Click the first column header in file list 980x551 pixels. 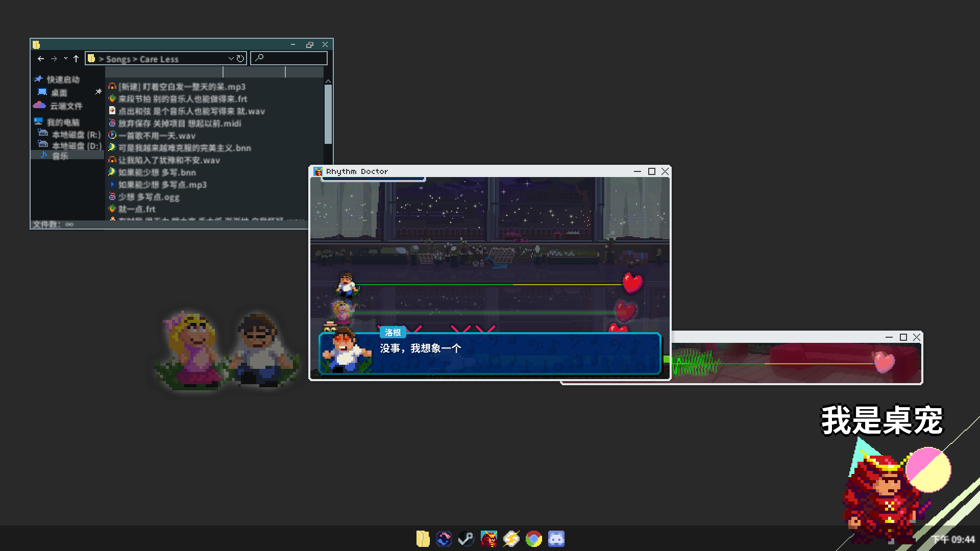pyautogui.click(x=164, y=72)
